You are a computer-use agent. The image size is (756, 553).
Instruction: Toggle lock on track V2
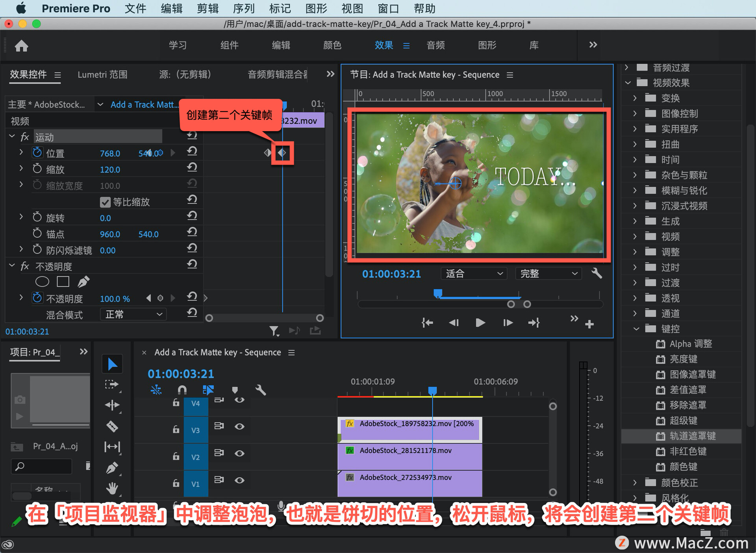pyautogui.click(x=176, y=456)
